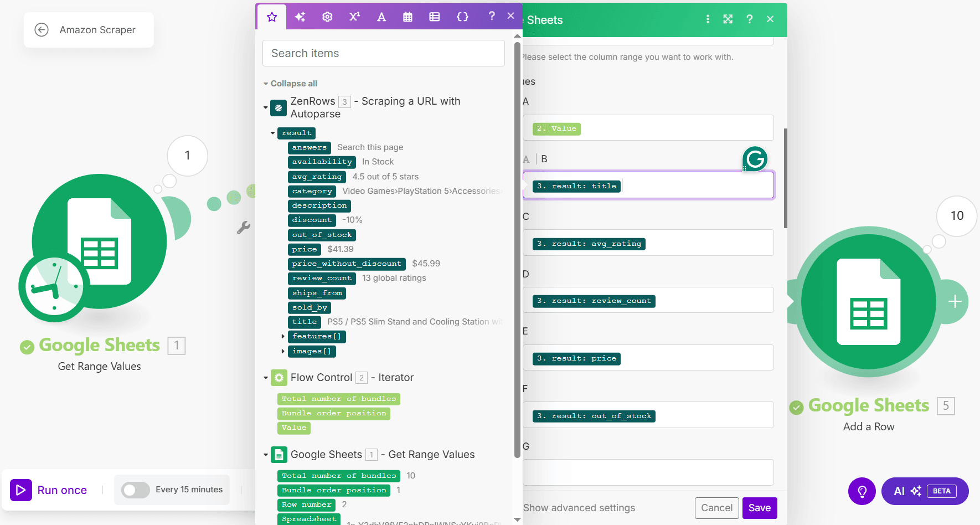This screenshot has height=525, width=980.
Task: Insert Iterator Bundle order position
Action: [334, 413]
